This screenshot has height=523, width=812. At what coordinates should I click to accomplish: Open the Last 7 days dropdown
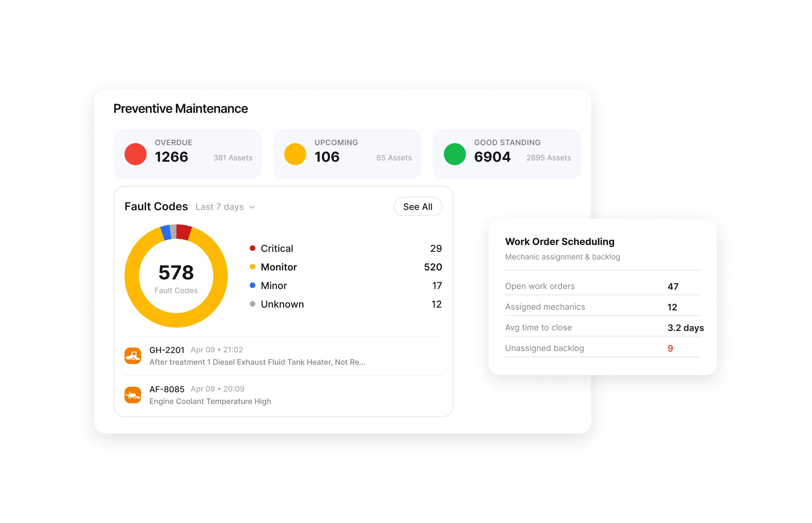pos(225,207)
